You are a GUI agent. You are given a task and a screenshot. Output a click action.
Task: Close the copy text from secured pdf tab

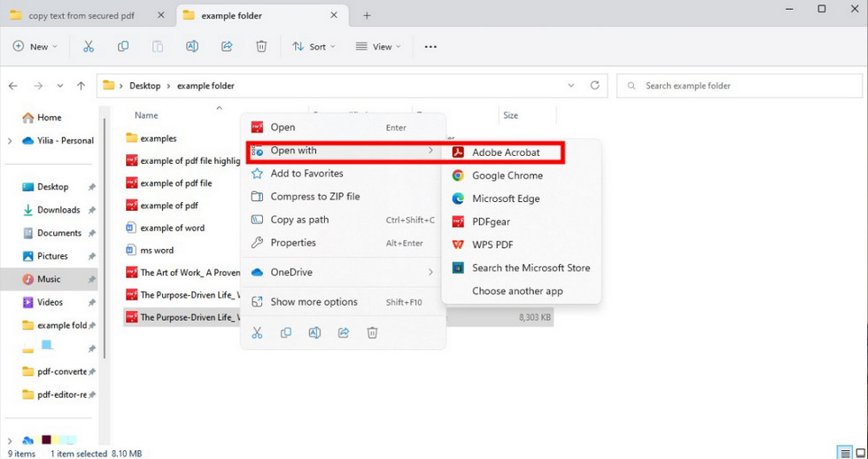click(x=160, y=15)
